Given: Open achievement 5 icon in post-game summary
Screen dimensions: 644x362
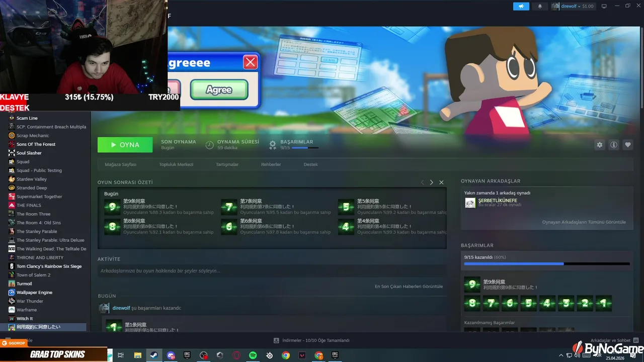Looking at the screenshot, I should tap(346, 207).
